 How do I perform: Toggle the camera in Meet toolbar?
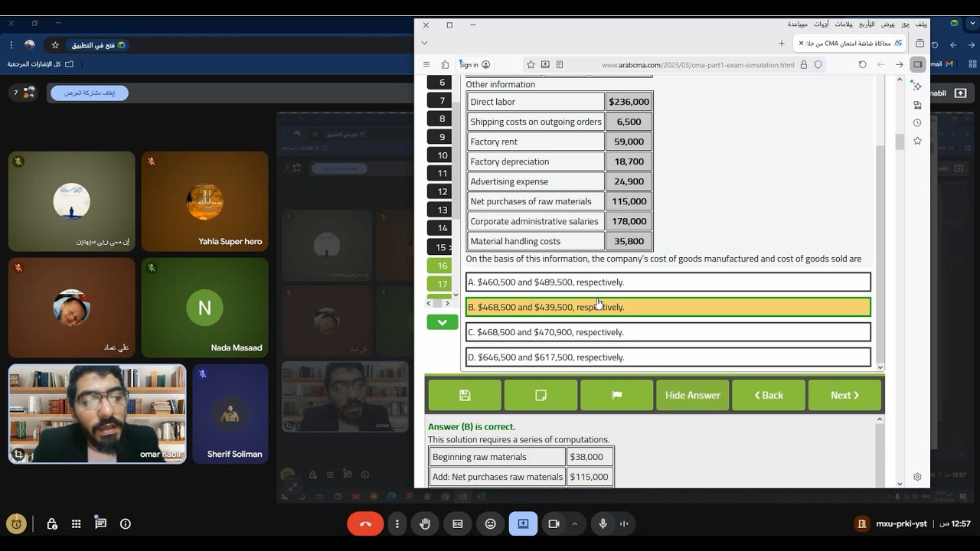554,523
